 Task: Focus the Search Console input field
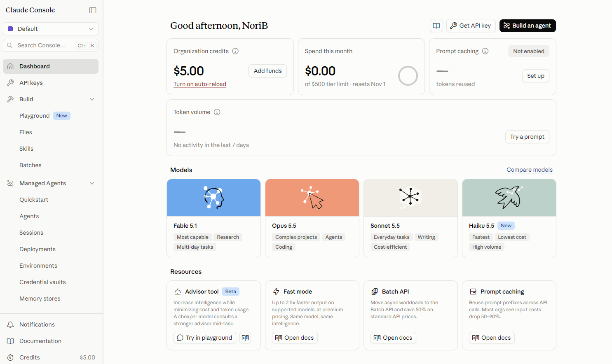pyautogui.click(x=51, y=45)
